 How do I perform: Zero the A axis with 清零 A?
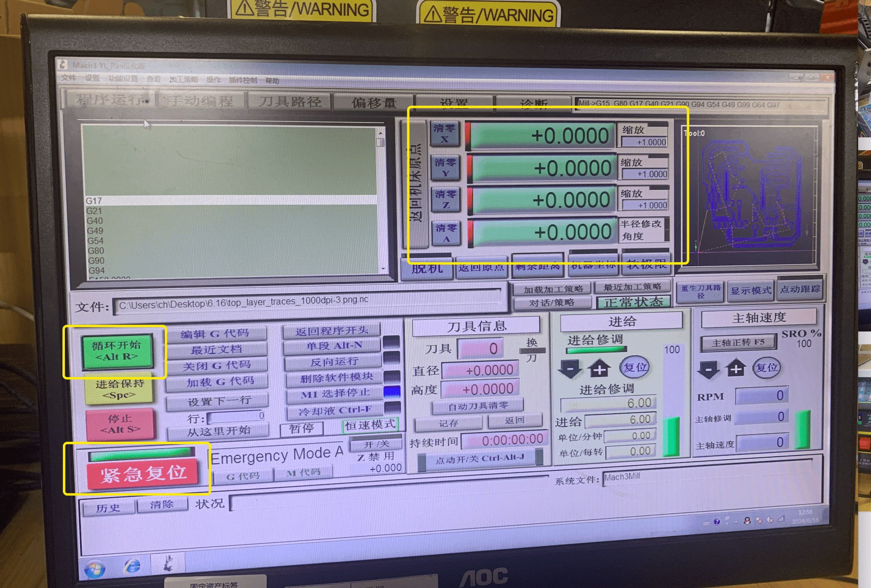446,233
